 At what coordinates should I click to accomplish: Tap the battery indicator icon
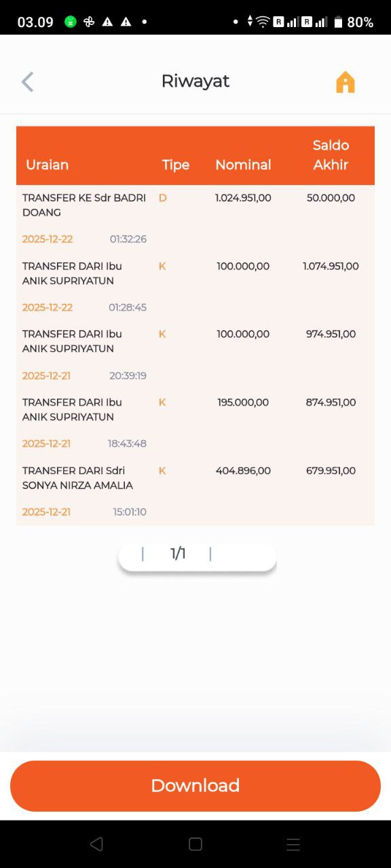338,22
